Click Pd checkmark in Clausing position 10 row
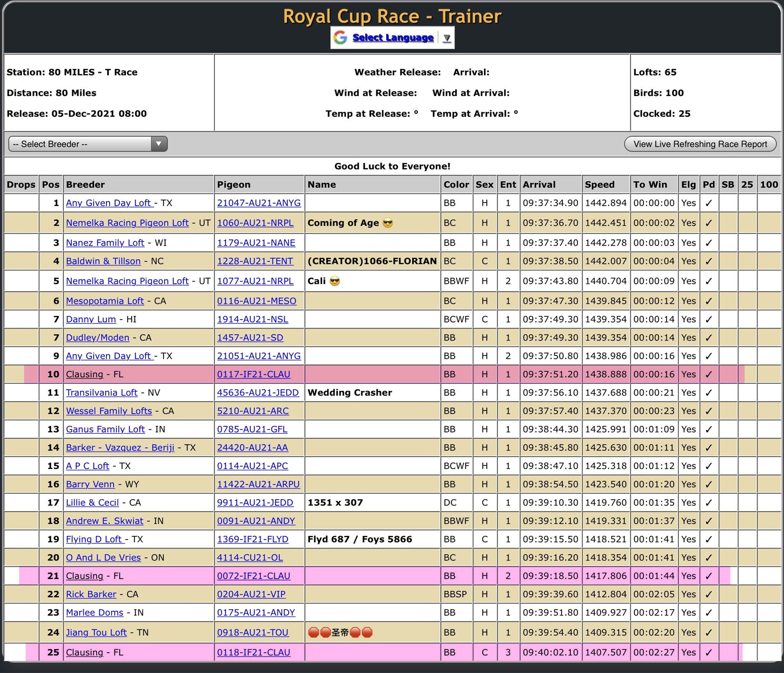Image resolution: width=784 pixels, height=673 pixels. tap(709, 374)
